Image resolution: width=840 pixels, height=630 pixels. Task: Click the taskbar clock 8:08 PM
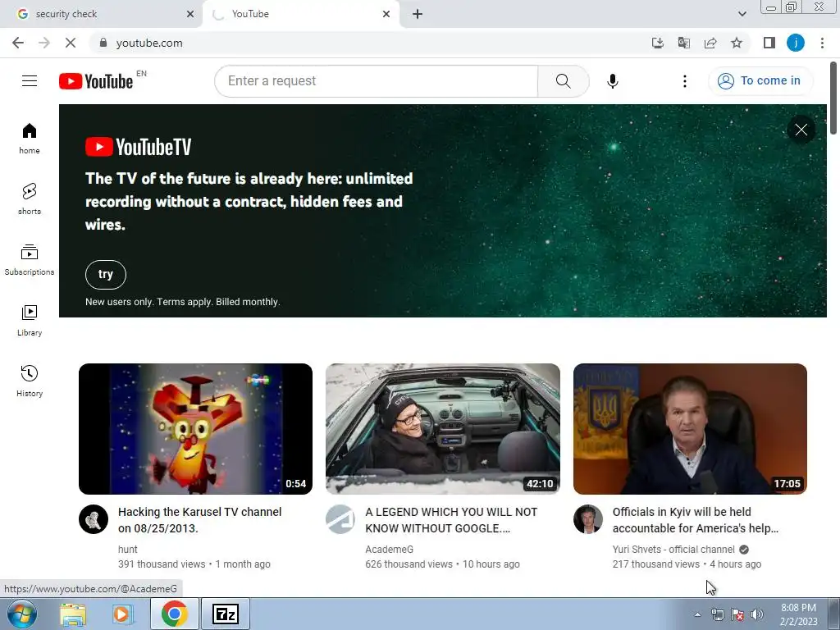tap(798, 614)
